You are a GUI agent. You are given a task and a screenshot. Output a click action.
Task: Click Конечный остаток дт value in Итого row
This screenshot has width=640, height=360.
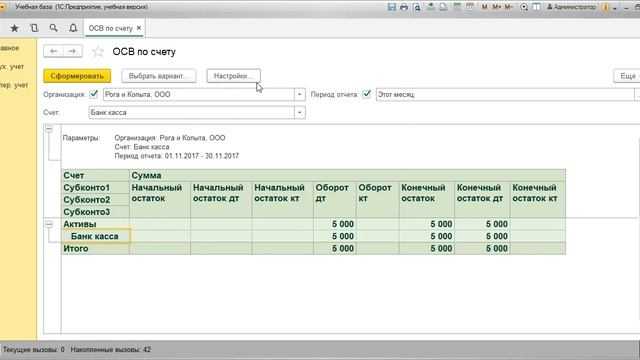[482, 249]
